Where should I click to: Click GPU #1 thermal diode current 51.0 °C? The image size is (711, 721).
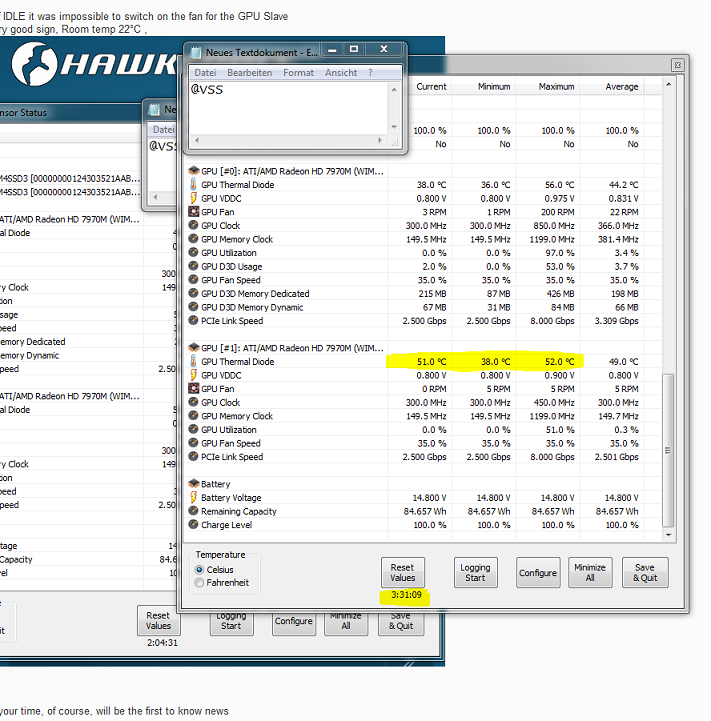point(431,362)
